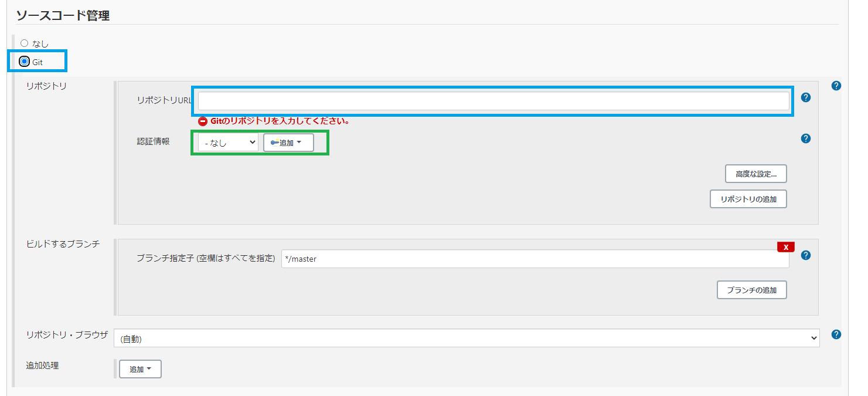Click the 追加 credentials button with key icon
The height and width of the screenshot is (396, 868).
tap(288, 143)
